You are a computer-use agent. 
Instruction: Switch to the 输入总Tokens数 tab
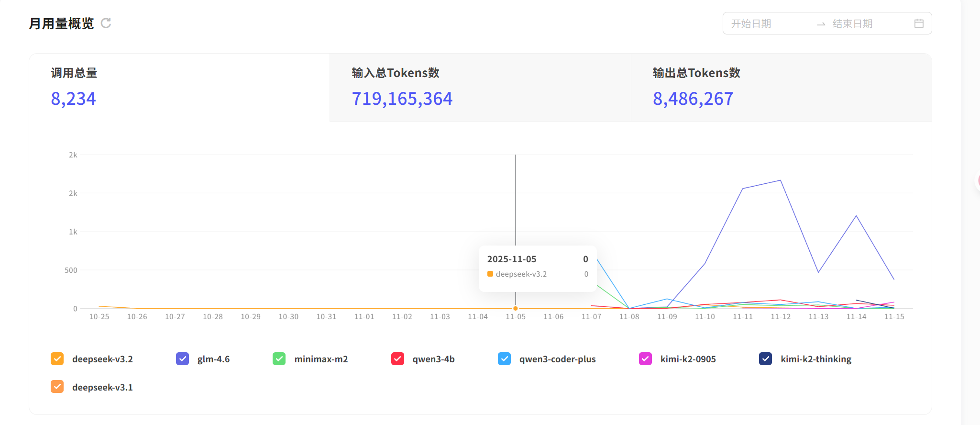point(480,87)
